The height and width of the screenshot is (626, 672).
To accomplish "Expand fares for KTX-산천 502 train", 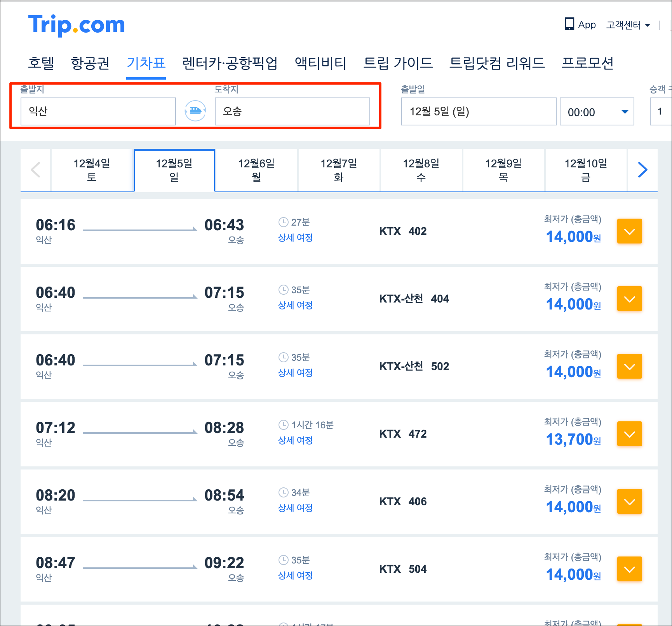I will [629, 367].
